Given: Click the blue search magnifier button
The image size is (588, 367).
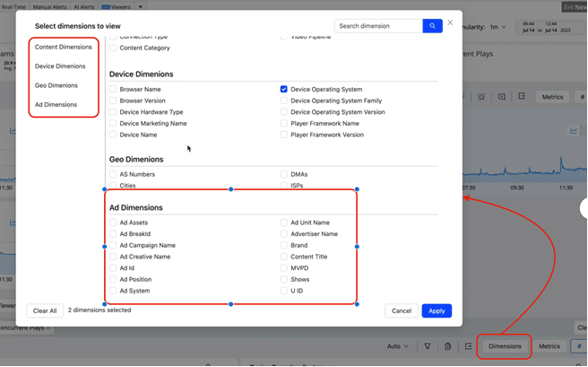Looking at the screenshot, I should coord(432,26).
